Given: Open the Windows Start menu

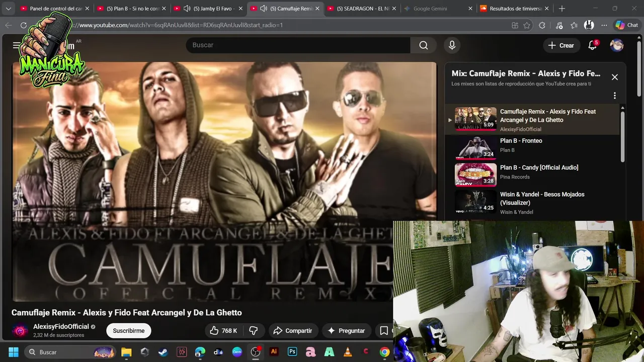Looking at the screenshot, I should tap(14, 352).
